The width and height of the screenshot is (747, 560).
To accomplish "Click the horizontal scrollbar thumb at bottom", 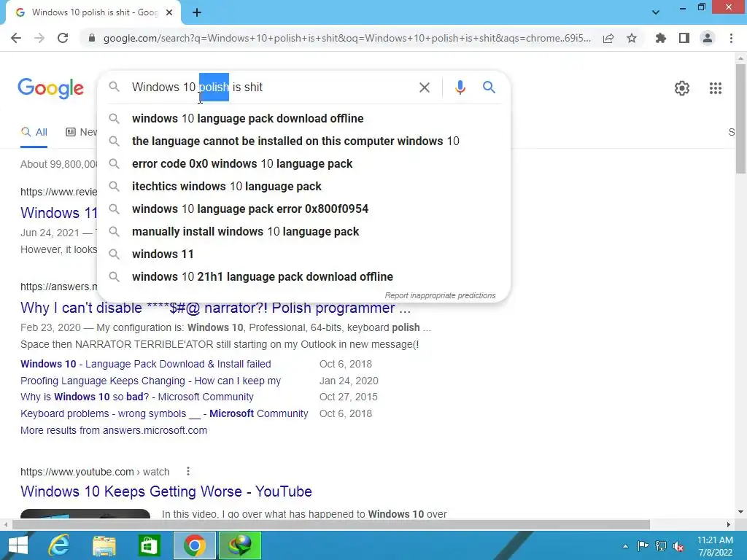I will pos(331,525).
